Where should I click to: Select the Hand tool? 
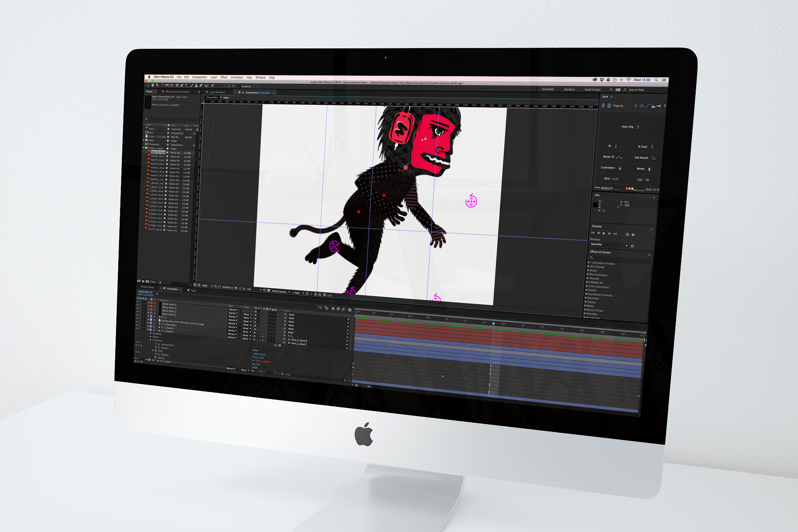[x=153, y=85]
